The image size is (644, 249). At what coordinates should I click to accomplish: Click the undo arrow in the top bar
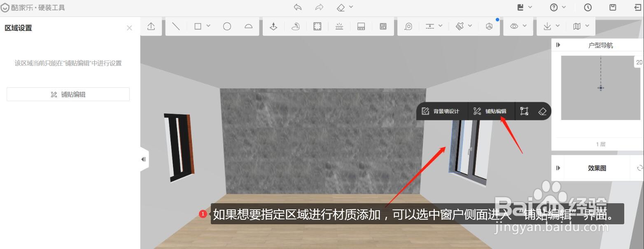point(297,7)
